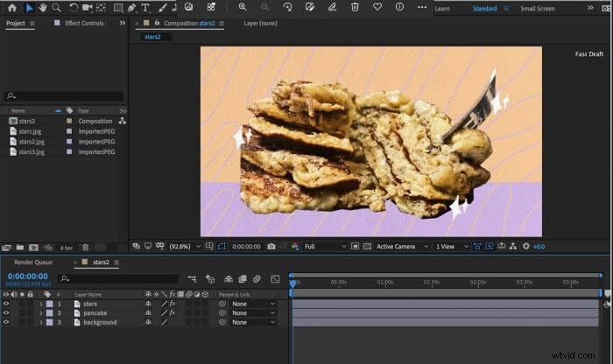Expand the stars layer properties

40,304
